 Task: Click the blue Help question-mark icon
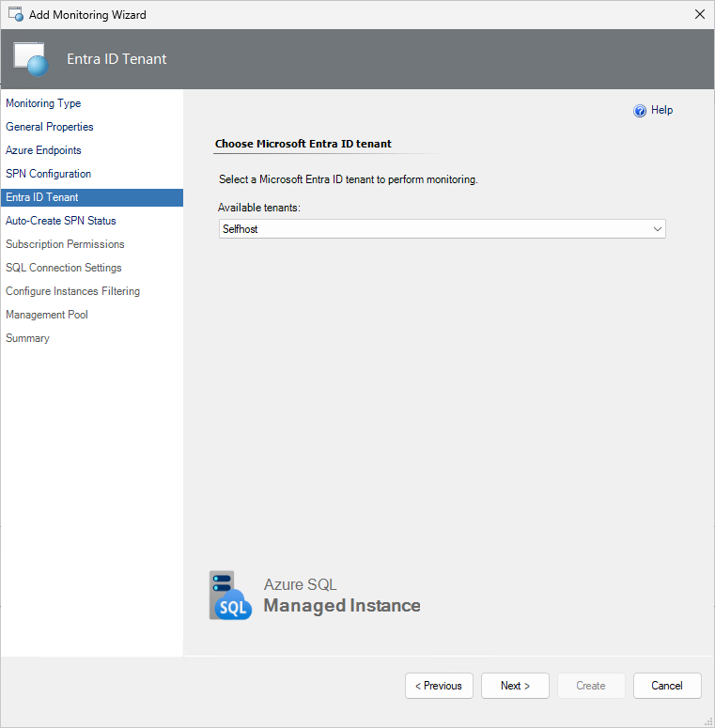pyautogui.click(x=639, y=111)
